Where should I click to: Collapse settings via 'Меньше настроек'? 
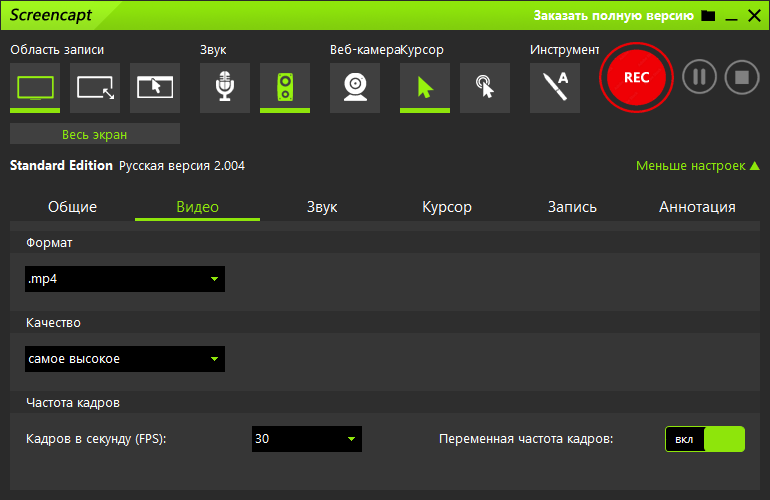pyautogui.click(x=698, y=166)
